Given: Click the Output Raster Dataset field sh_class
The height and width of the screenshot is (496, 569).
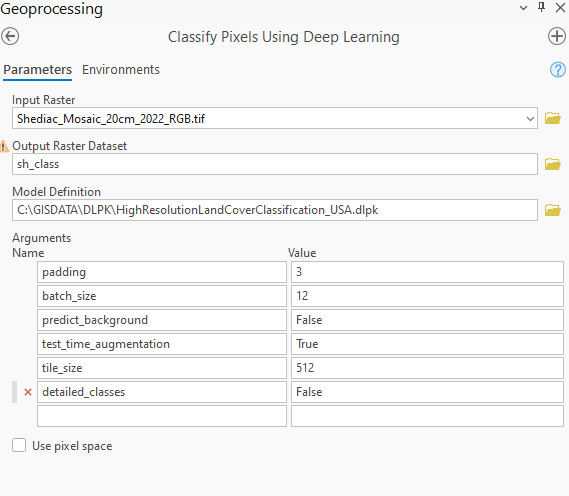Looking at the screenshot, I should click(275, 164).
